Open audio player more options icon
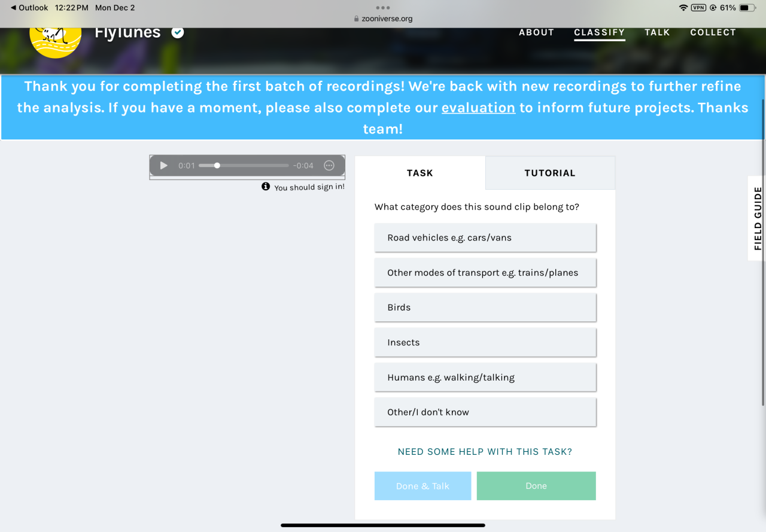This screenshot has width=766, height=532. point(329,166)
